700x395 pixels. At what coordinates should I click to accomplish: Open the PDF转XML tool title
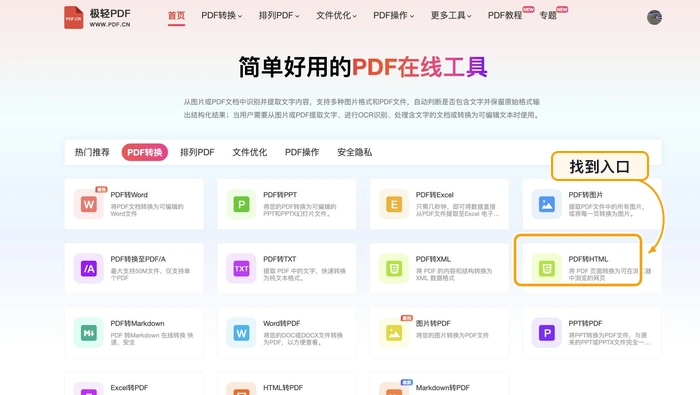[x=433, y=259]
